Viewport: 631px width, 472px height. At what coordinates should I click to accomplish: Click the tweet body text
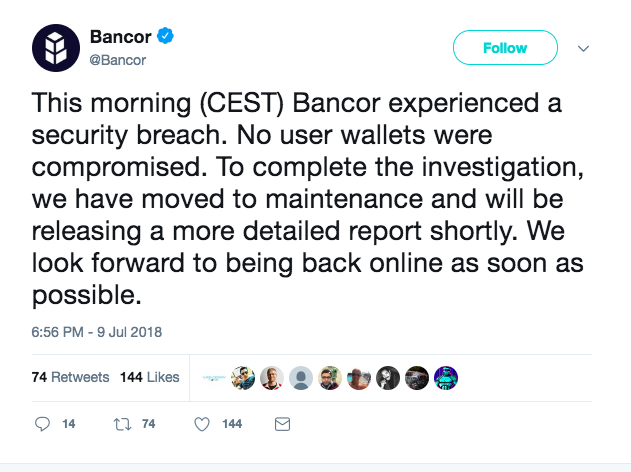click(308, 199)
